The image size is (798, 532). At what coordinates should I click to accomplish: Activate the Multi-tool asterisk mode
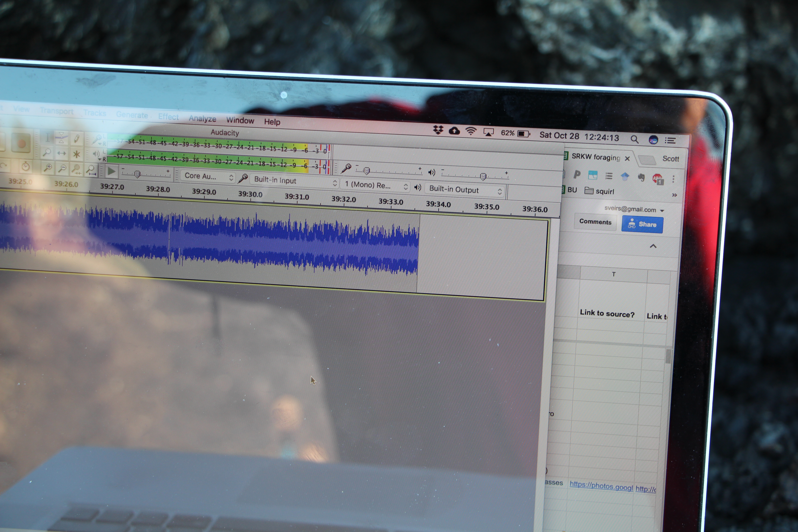pos(77,154)
